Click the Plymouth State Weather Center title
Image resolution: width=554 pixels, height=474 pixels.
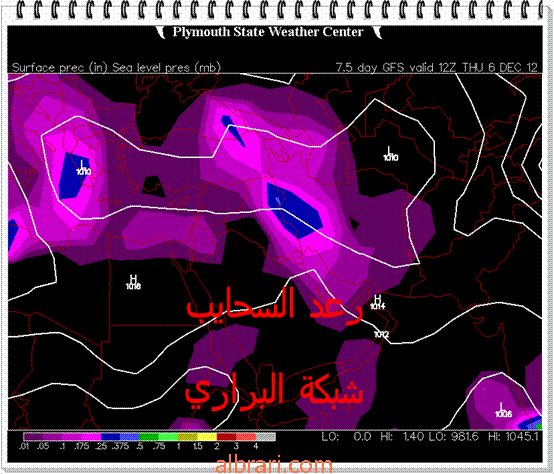pyautogui.click(x=268, y=32)
